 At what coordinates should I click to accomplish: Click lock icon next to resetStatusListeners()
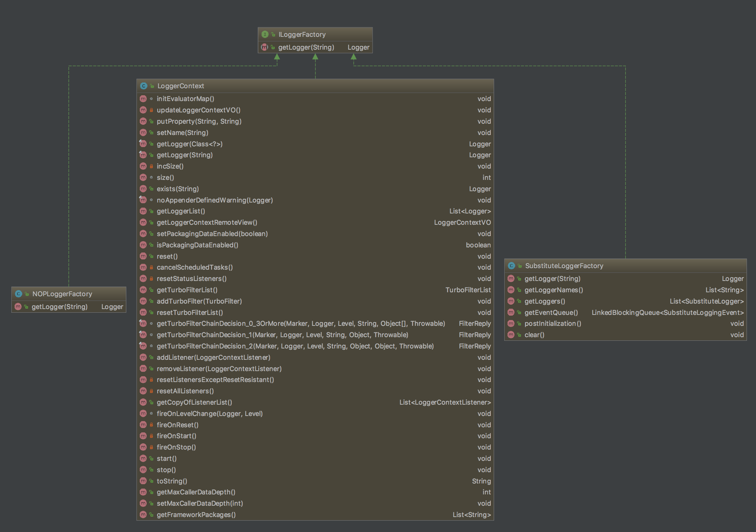(x=151, y=278)
